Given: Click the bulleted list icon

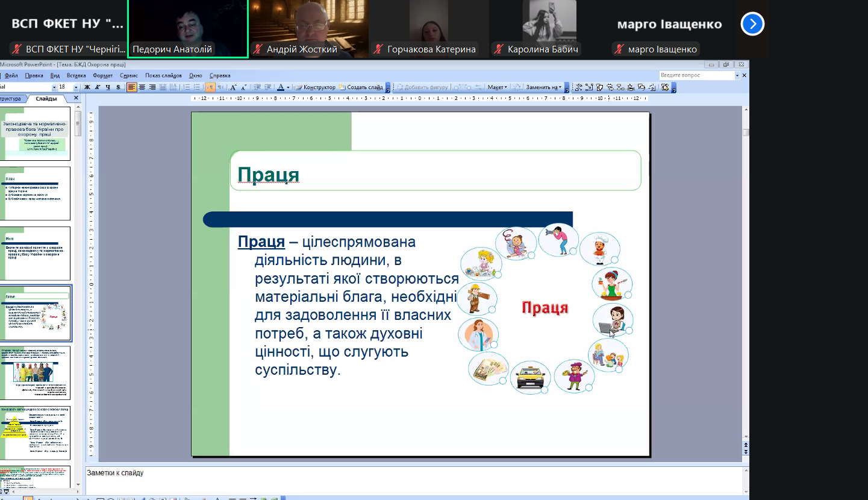Looking at the screenshot, I should [196, 87].
